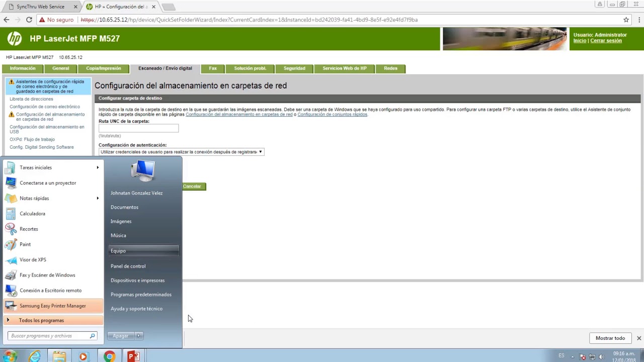Click the Cerrar sesión link
This screenshot has height=362, width=644.
tap(606, 41)
